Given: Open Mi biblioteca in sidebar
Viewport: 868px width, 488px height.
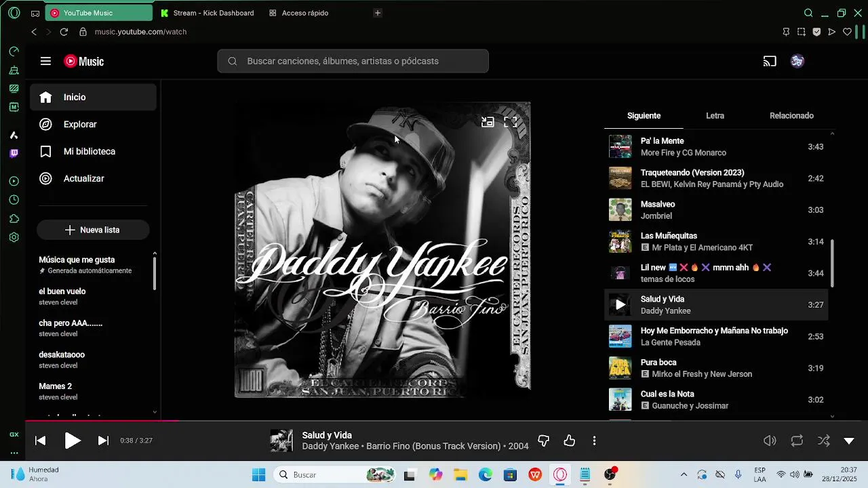Looking at the screenshot, I should click(93, 151).
